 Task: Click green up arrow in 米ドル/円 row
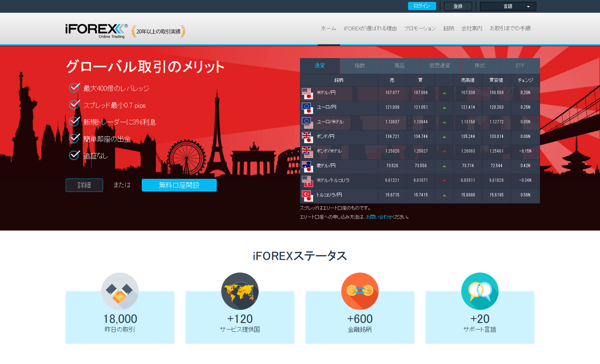(444, 93)
